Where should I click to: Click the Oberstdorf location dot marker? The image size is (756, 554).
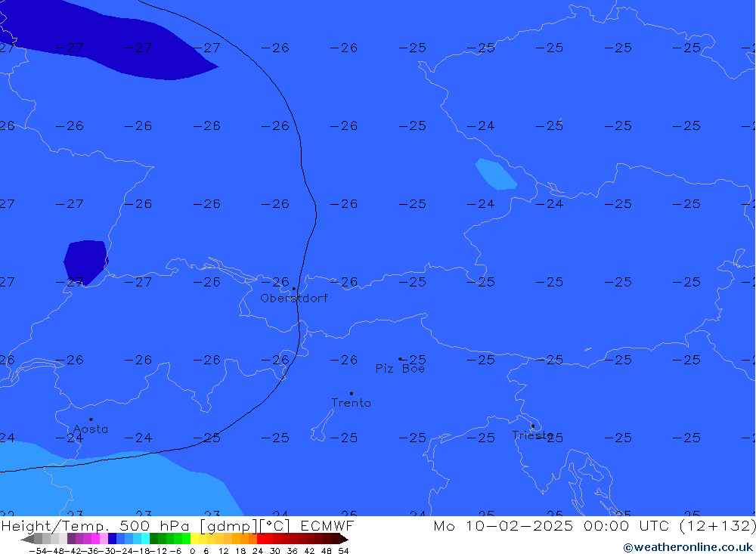293,289
